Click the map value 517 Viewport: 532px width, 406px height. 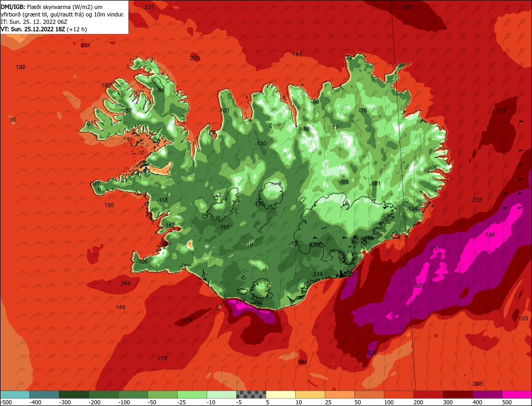point(435,249)
